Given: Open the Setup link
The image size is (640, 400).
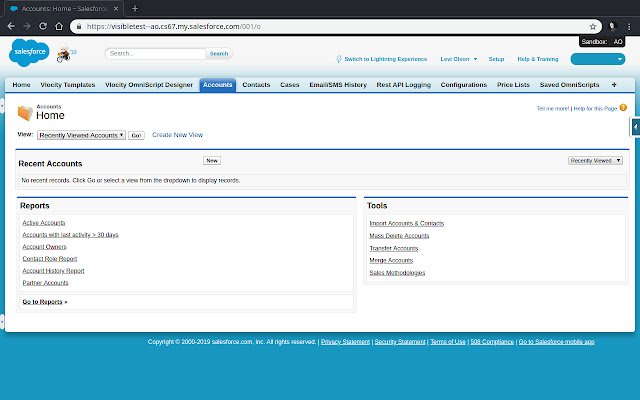Looking at the screenshot, I should pyautogui.click(x=496, y=59).
